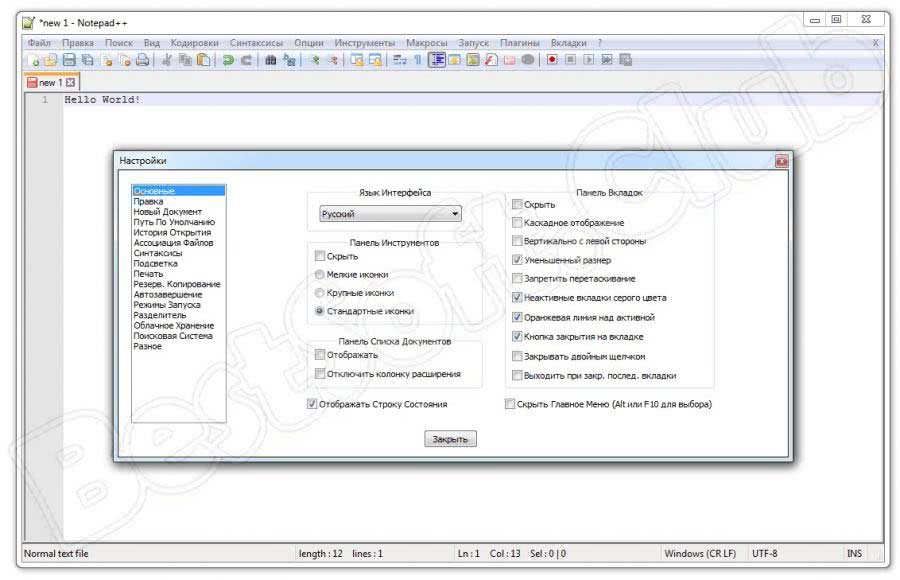Click the Open file folder icon
The height and width of the screenshot is (580, 900).
click(x=51, y=61)
